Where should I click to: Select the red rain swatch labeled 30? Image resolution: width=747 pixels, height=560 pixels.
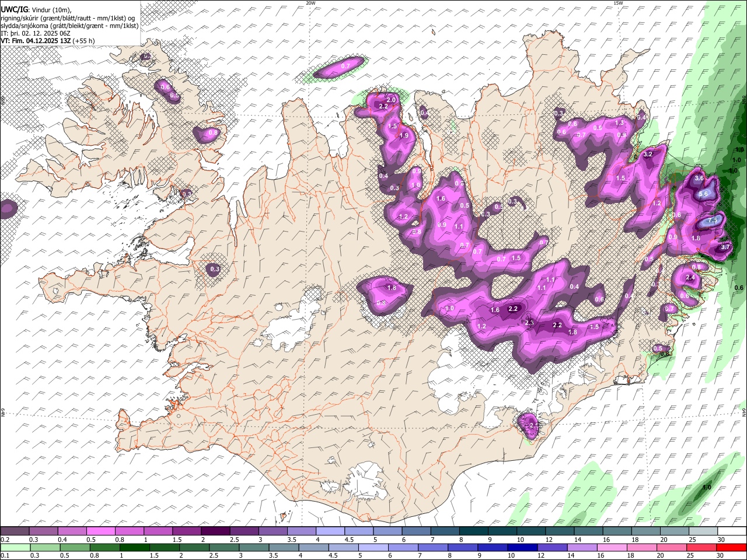(x=731, y=547)
